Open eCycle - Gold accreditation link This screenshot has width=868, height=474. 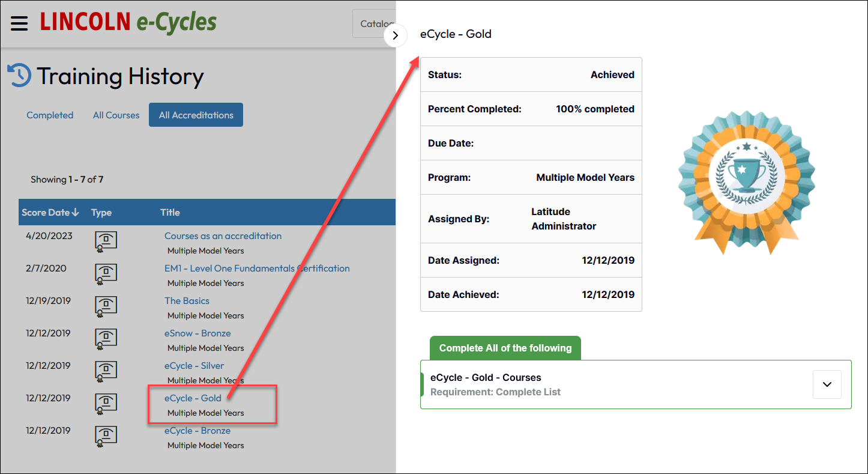(x=193, y=398)
